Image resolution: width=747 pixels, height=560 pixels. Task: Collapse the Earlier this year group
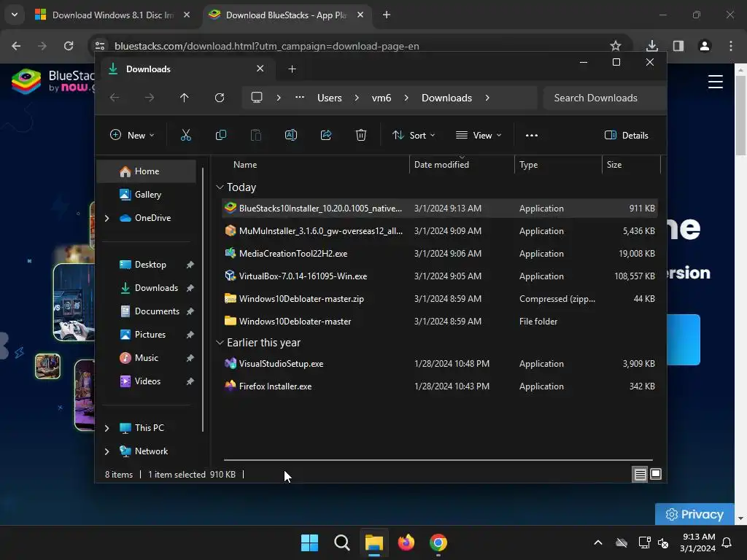[x=220, y=343]
